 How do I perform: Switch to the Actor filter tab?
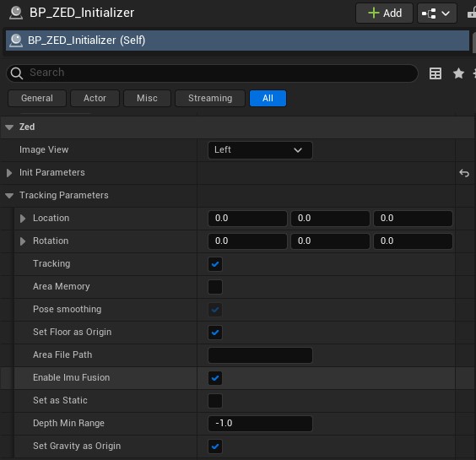coord(95,98)
